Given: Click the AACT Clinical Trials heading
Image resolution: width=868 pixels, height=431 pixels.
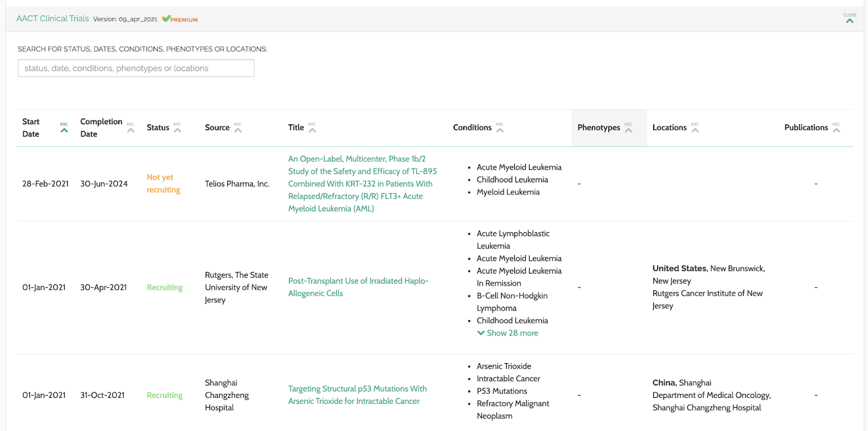Looking at the screenshot, I should tap(53, 18).
